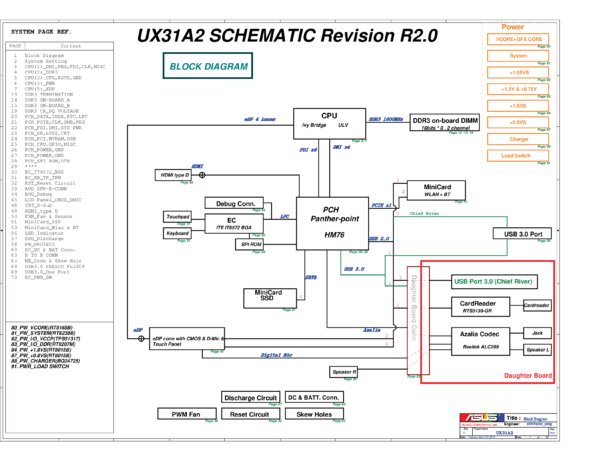Click the Azalia bus label
Image resolution: width=600 pixels, height=464 pixels.
pos(372,330)
